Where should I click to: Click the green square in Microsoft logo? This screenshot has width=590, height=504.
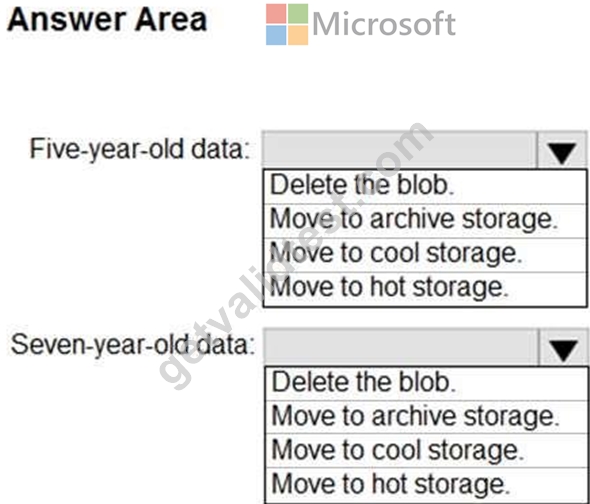click(x=298, y=14)
